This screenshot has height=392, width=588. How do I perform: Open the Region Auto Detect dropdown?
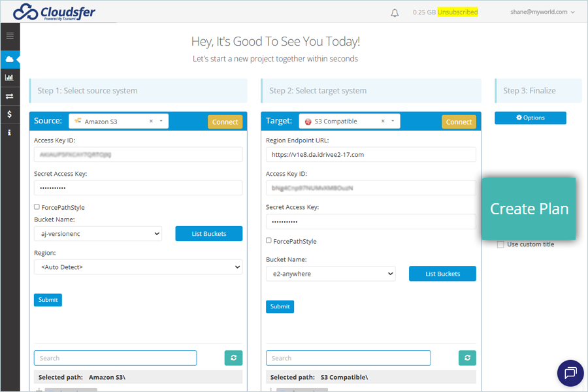(x=138, y=267)
